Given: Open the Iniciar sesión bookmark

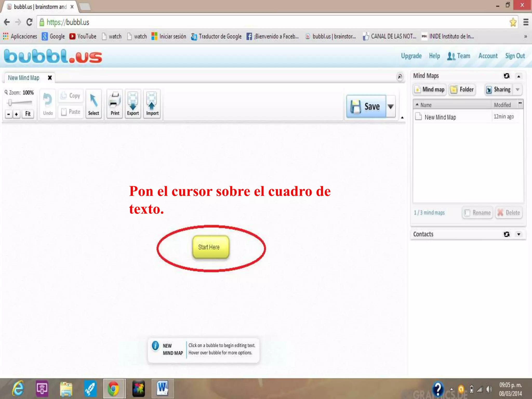Looking at the screenshot, I should click(169, 36).
